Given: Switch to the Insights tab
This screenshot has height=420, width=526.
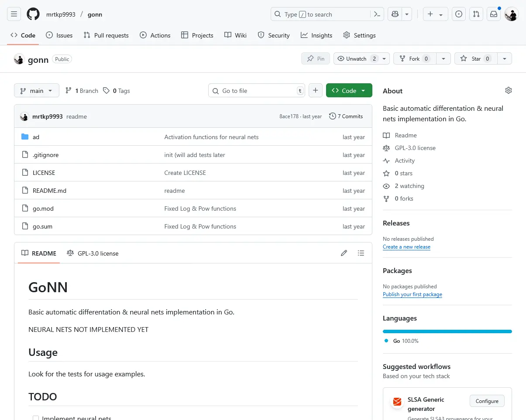Looking at the screenshot, I should [316, 35].
